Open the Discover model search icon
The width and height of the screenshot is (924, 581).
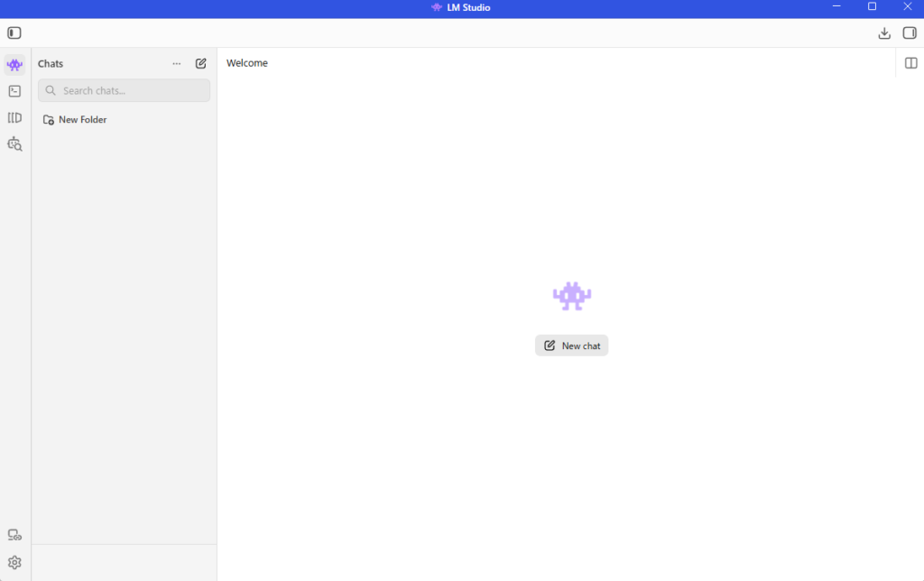14,143
